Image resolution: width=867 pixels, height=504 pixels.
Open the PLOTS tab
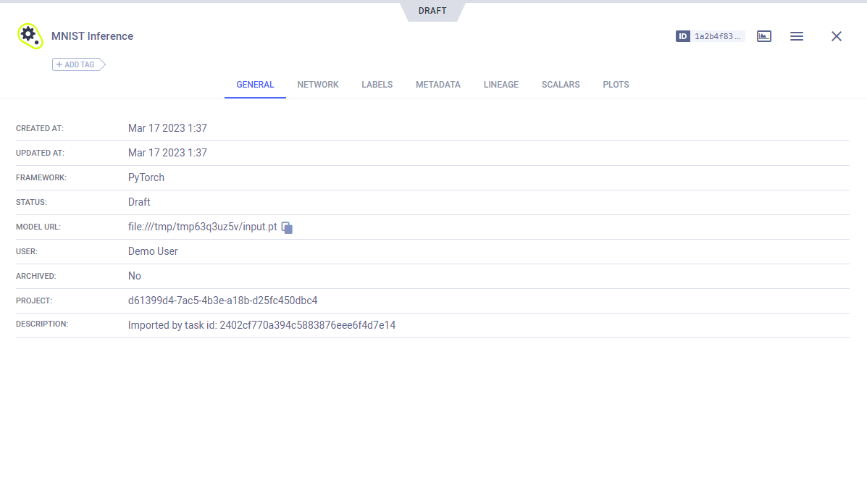[615, 84]
